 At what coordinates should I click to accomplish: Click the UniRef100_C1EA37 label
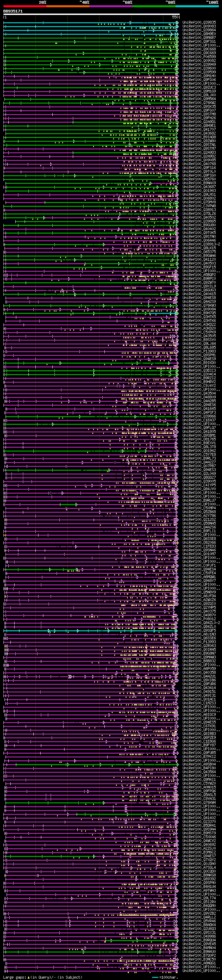(199, 420)
